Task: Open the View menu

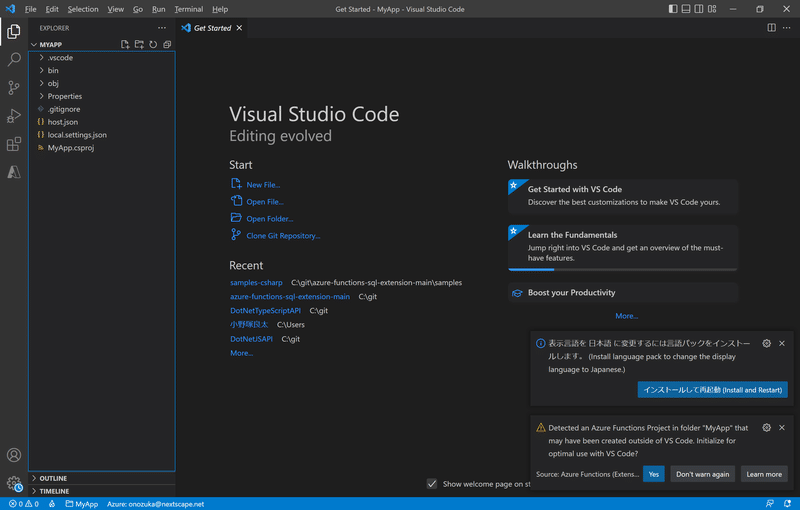Action: pos(116,9)
